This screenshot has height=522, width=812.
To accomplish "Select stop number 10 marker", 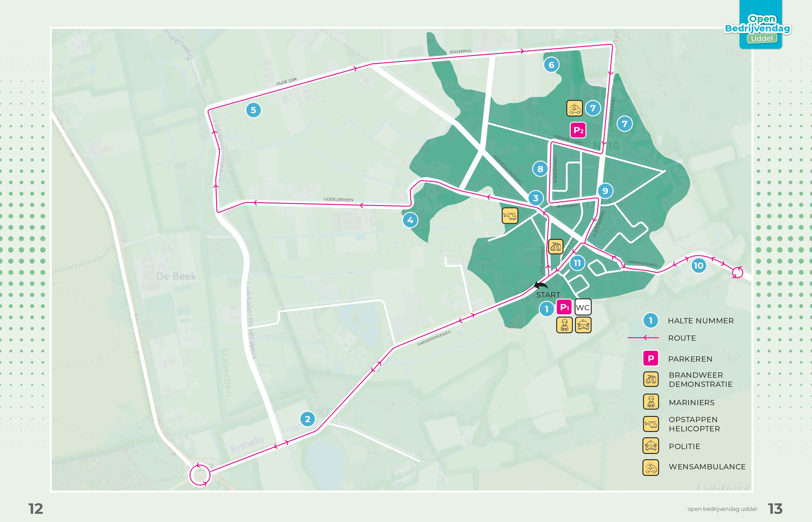I will tap(698, 265).
